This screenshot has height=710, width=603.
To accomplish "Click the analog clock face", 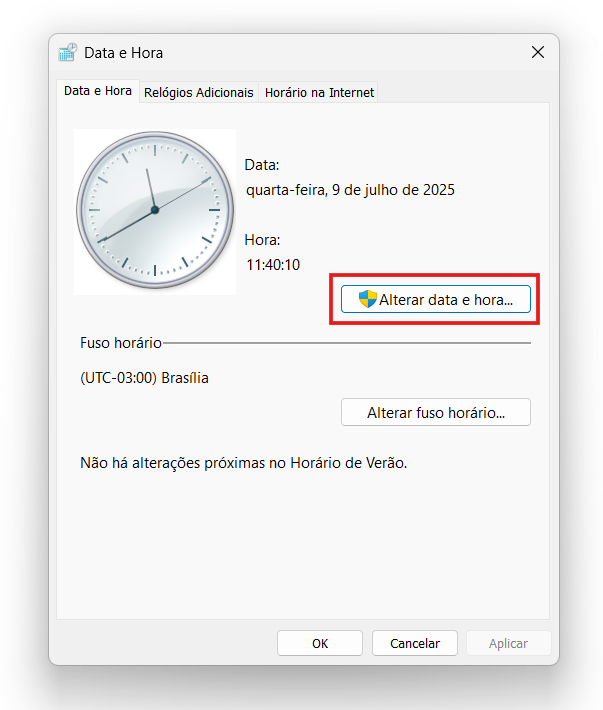I will coord(155,210).
